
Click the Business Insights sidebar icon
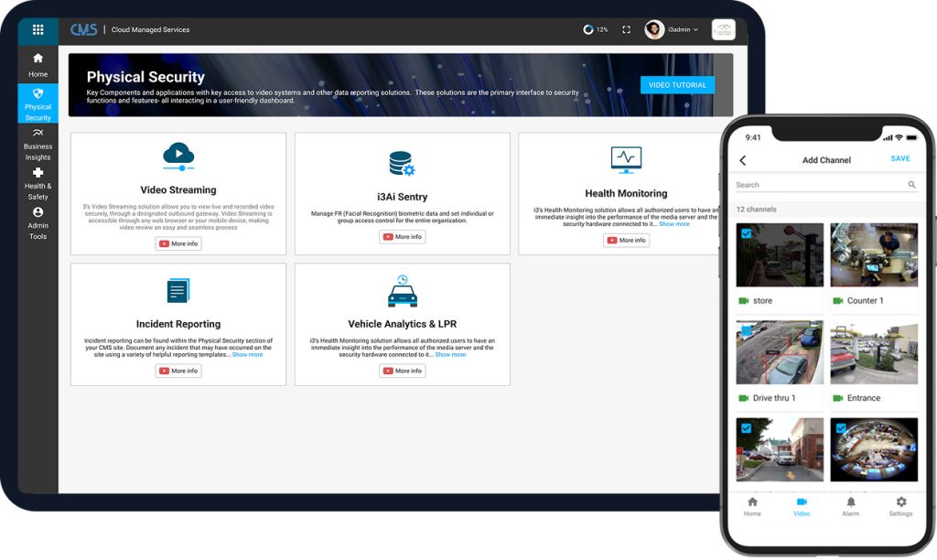coord(38,133)
